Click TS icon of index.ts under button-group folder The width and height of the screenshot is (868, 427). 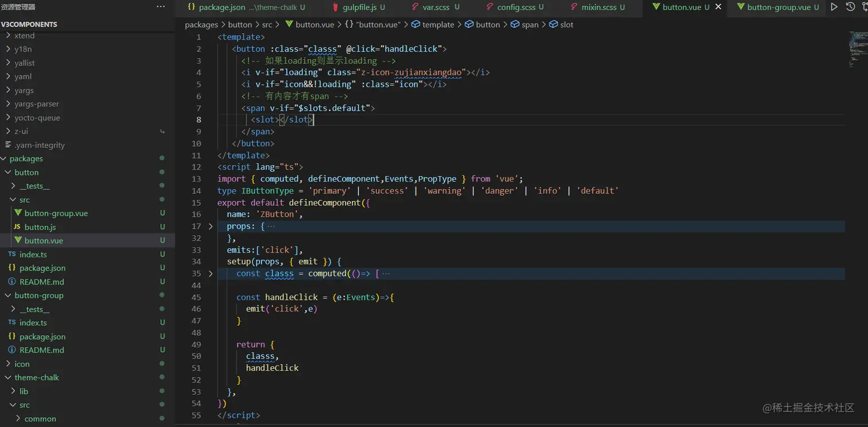click(12, 322)
